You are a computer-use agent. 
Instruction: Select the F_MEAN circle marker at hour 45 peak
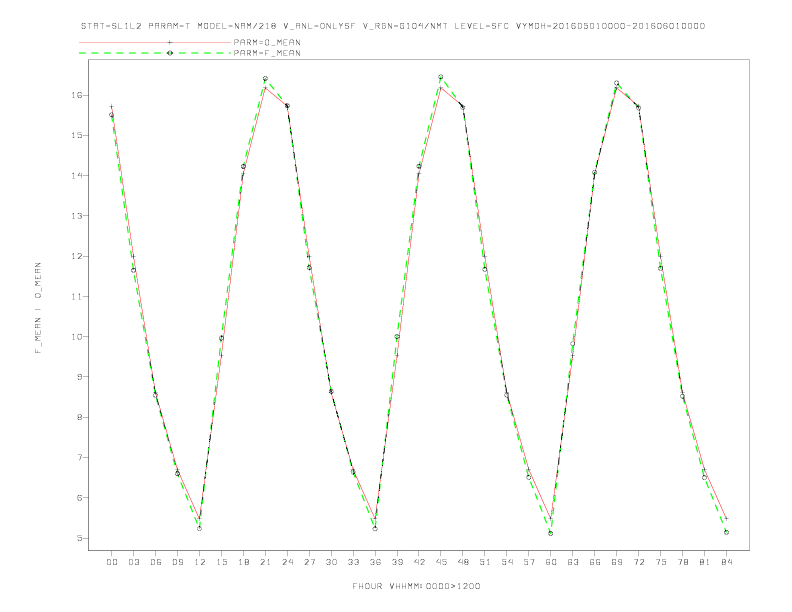pyautogui.click(x=440, y=77)
